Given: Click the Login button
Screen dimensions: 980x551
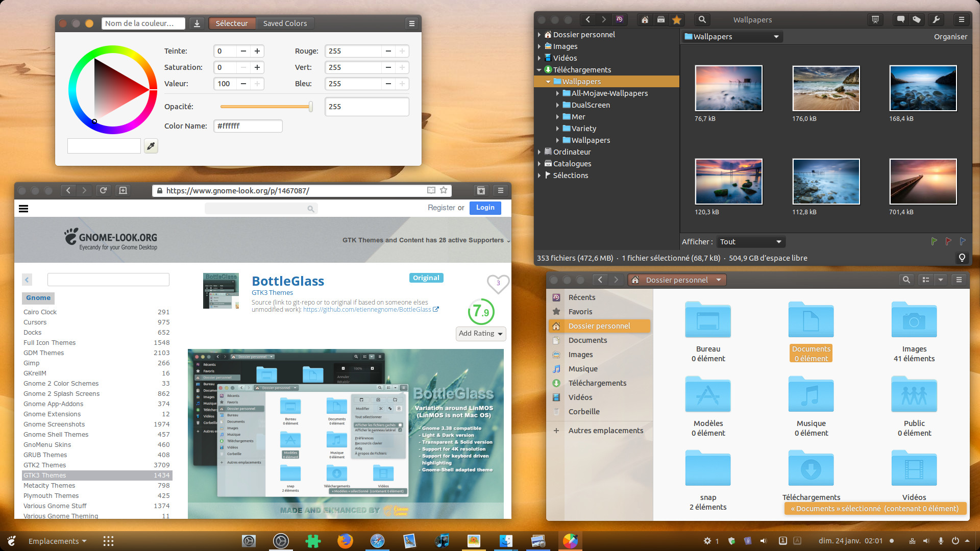Looking at the screenshot, I should (485, 208).
